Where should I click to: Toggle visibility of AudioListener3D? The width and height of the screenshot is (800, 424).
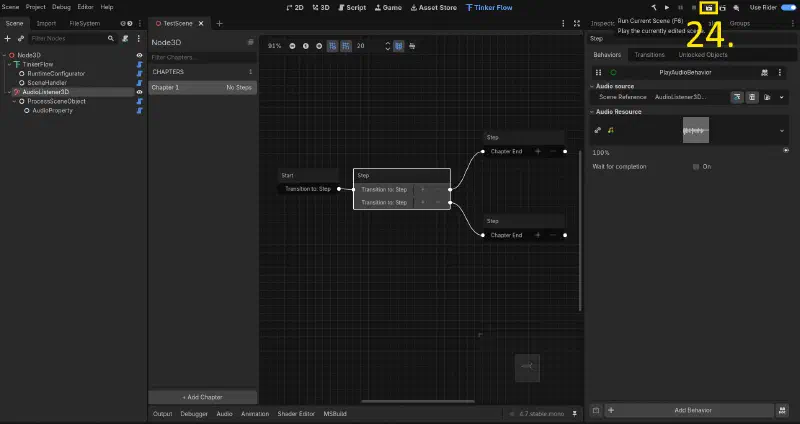(x=139, y=92)
